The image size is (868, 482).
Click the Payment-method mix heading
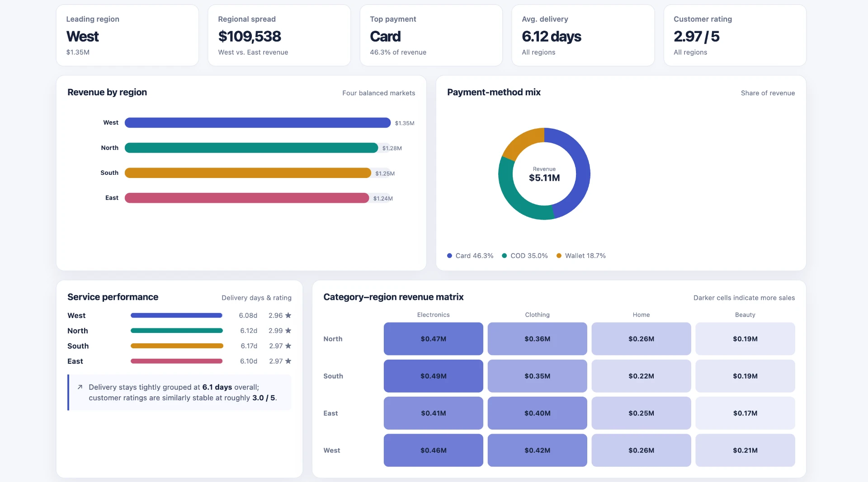click(494, 92)
